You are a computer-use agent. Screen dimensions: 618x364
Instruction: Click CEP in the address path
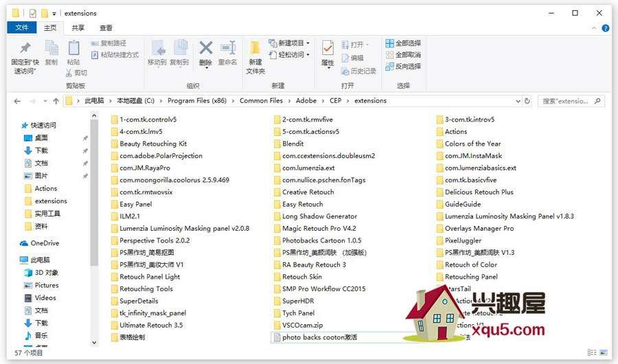[335, 100]
